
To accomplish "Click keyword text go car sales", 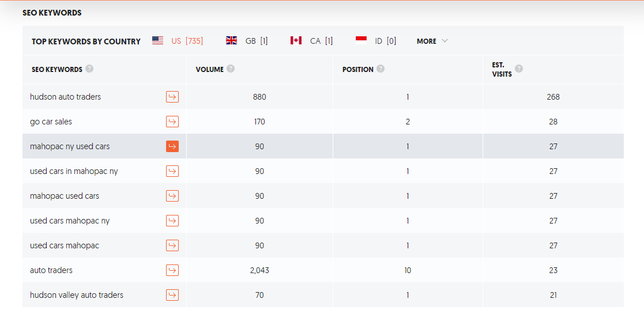I will (x=51, y=122).
